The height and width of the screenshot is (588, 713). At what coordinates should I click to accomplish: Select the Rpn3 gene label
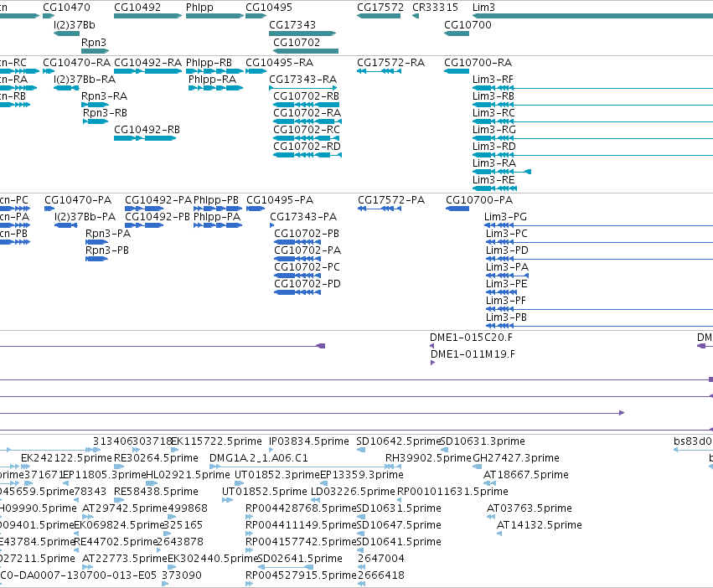[x=94, y=42]
